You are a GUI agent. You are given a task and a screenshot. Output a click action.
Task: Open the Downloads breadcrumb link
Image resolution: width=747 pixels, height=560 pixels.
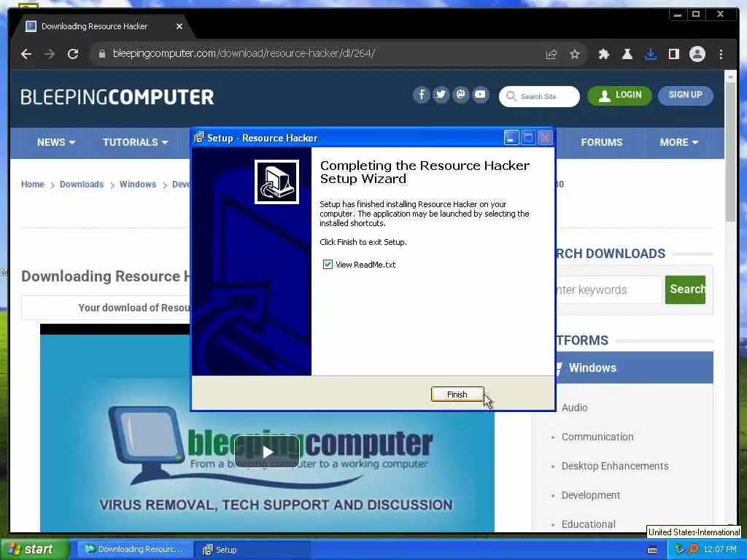coord(82,184)
